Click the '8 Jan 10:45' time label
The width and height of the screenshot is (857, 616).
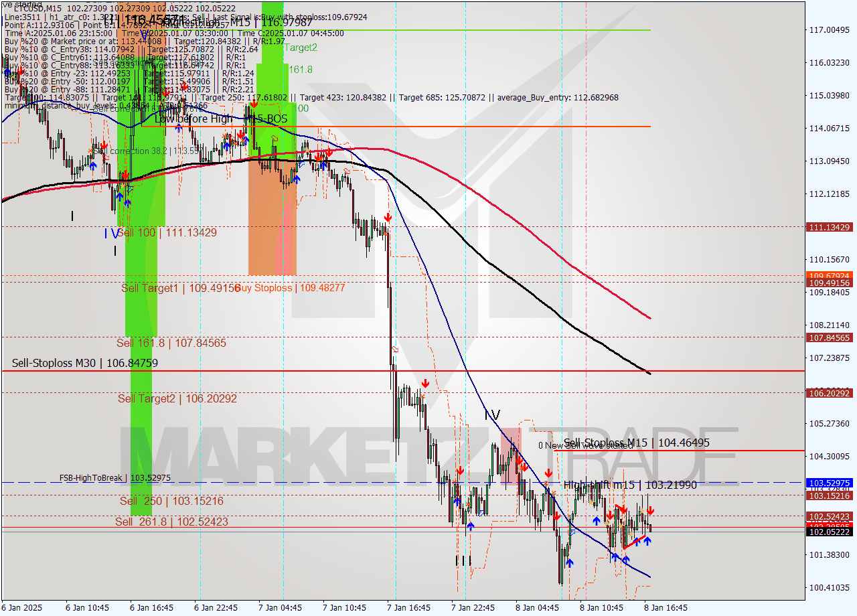pyautogui.click(x=602, y=608)
